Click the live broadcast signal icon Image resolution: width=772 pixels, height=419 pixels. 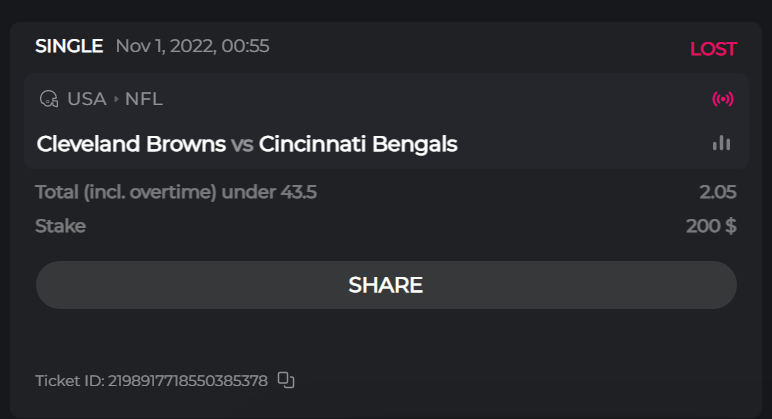pyautogui.click(x=722, y=99)
